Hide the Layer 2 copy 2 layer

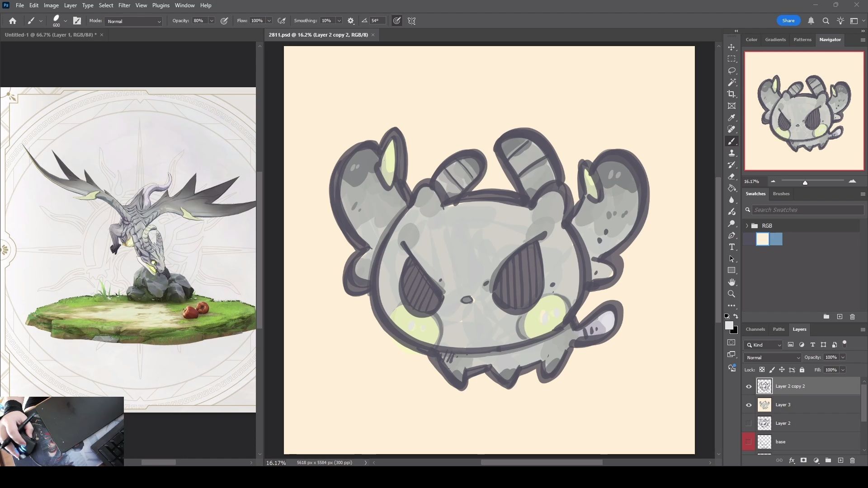(x=749, y=386)
